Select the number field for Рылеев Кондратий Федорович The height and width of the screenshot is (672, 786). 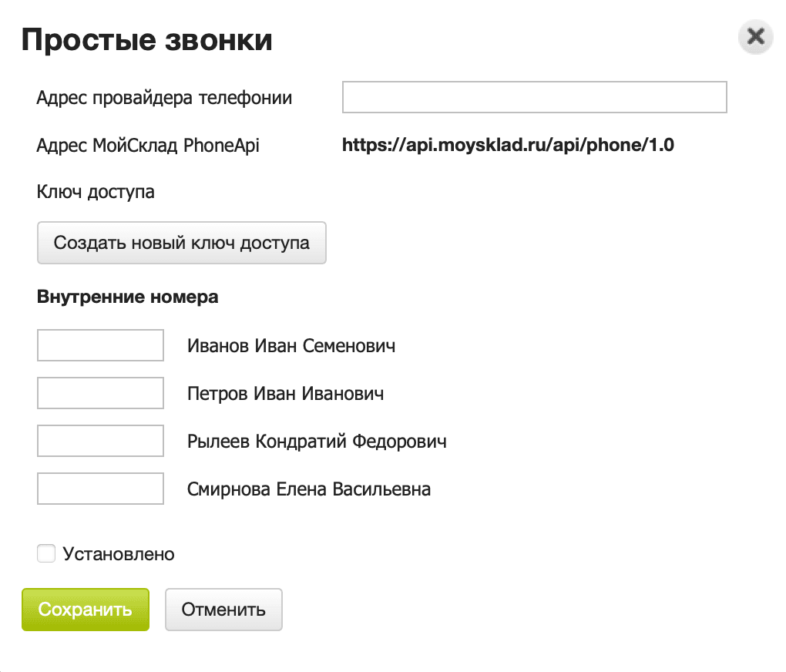point(100,440)
